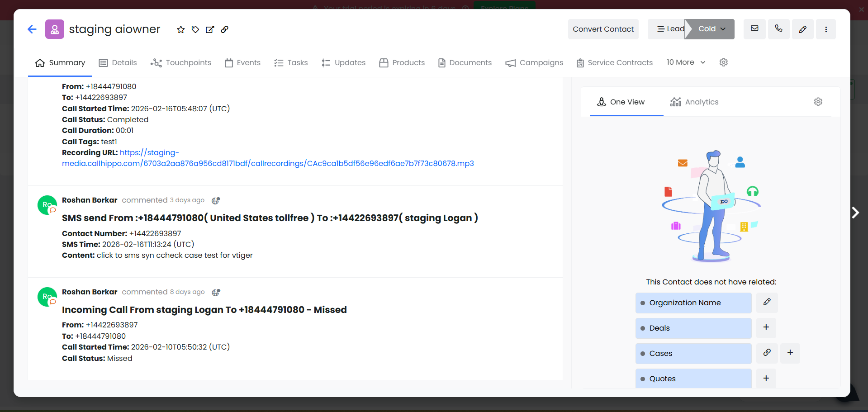Switch to the Analytics tab
This screenshot has height=412, width=868.
coord(694,102)
